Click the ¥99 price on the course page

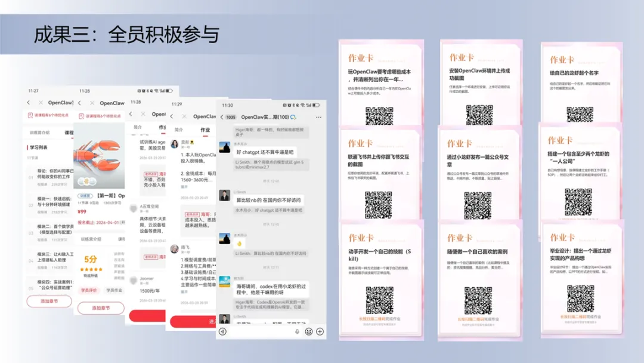pyautogui.click(x=82, y=212)
